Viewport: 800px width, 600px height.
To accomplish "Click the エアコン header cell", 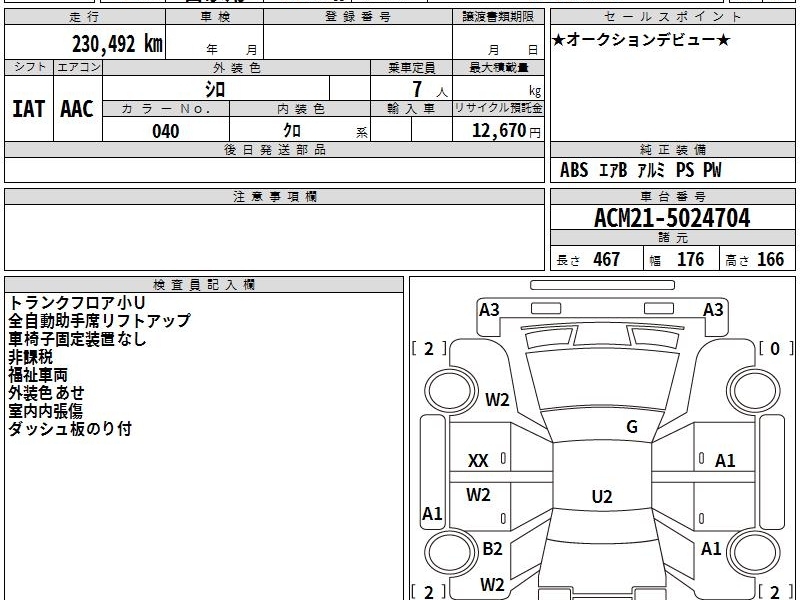I will pyautogui.click(x=78, y=67).
